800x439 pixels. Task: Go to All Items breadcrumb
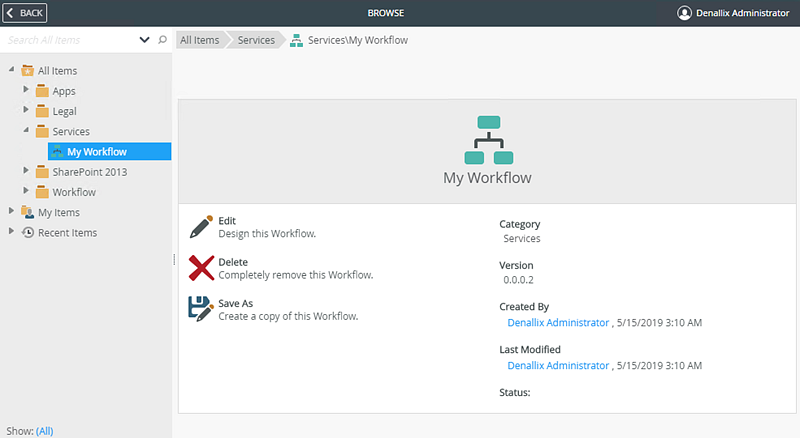(x=199, y=40)
